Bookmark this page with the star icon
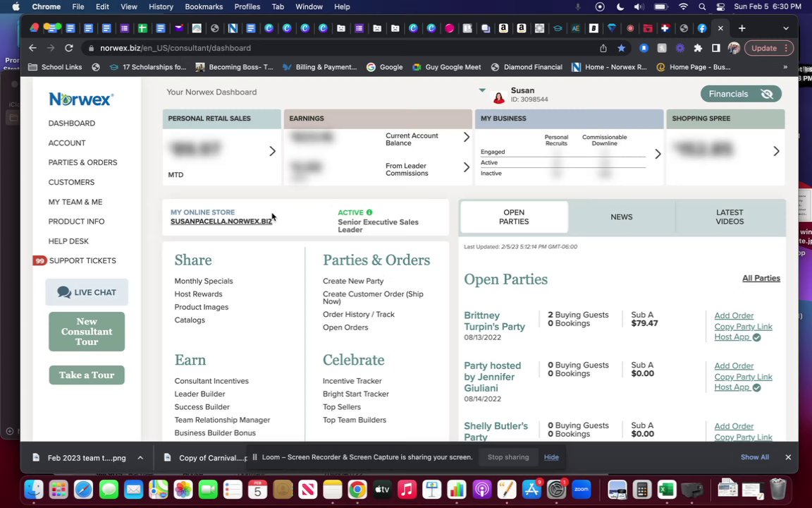Screen dimensions: 812x508 point(621,48)
